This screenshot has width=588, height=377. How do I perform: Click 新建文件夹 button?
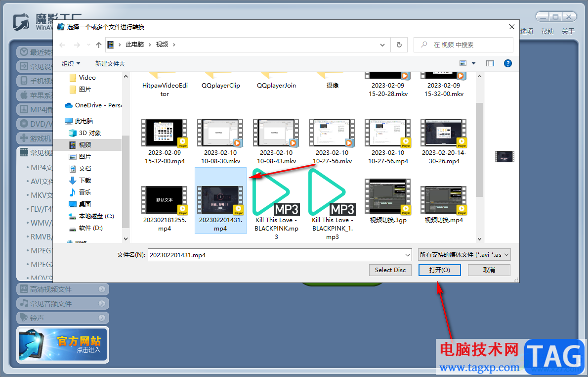[110, 63]
